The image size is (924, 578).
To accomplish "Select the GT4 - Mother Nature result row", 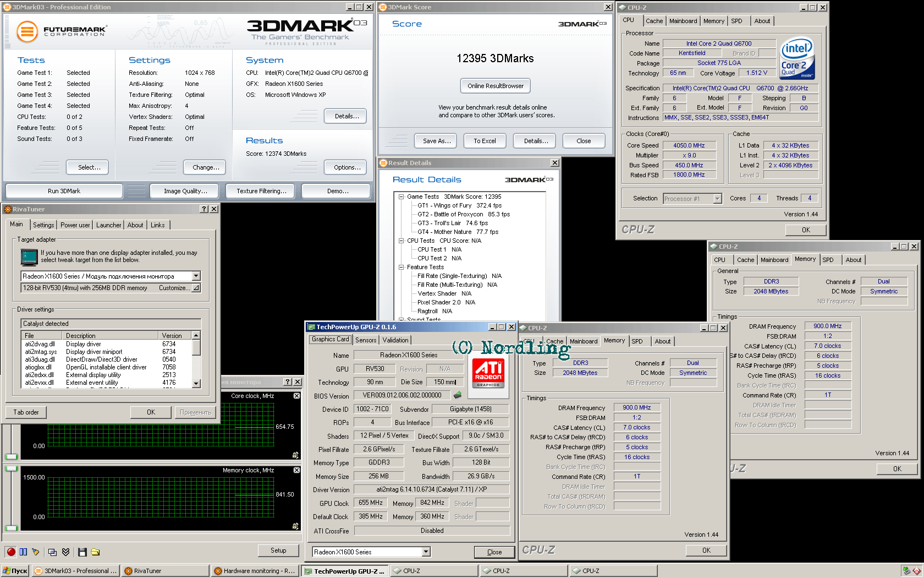I will coord(458,232).
